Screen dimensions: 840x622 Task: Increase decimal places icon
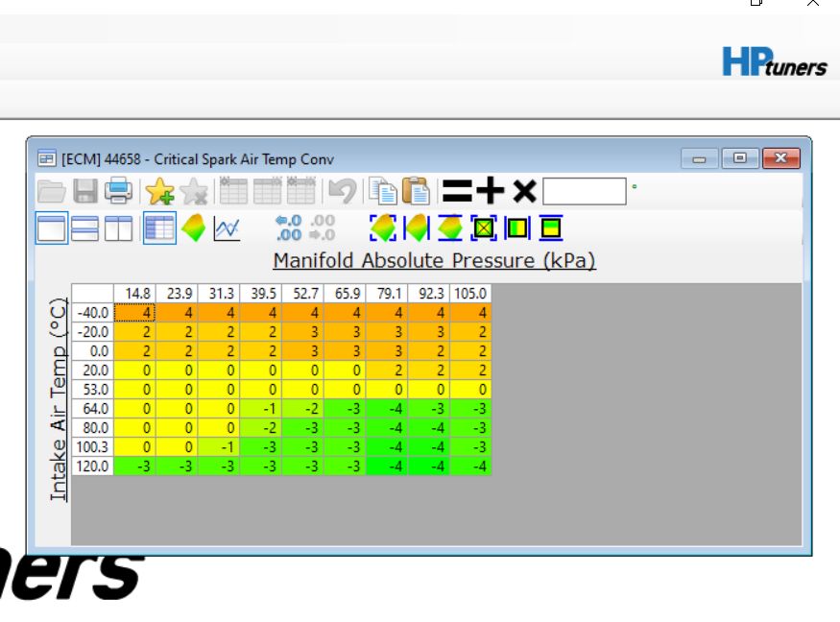[x=288, y=228]
